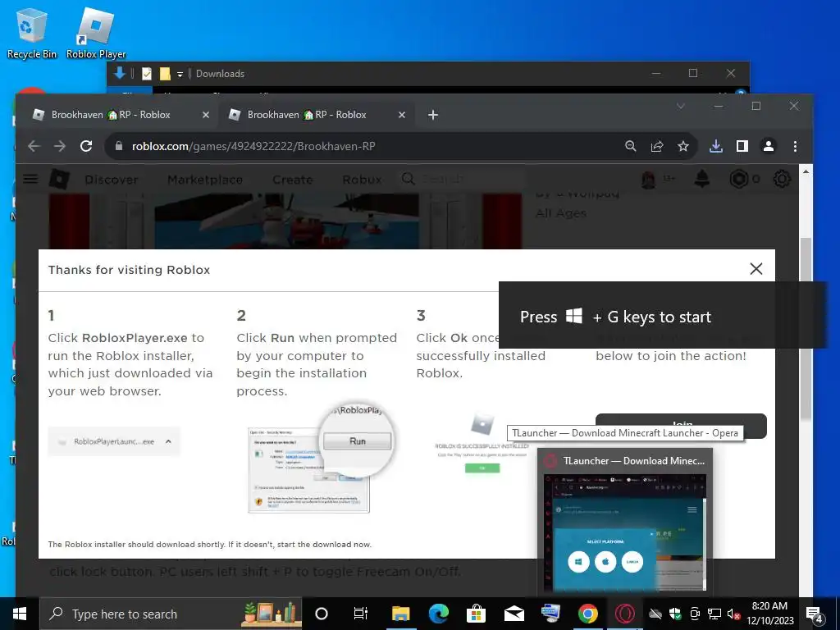The width and height of the screenshot is (840, 630).
Task: Open Windows Start menu
Action: point(20,614)
